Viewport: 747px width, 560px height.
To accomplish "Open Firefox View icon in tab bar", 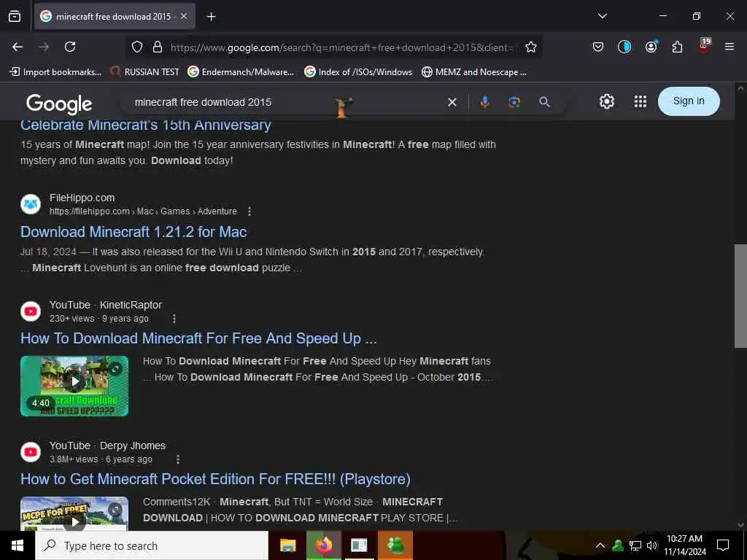I will pyautogui.click(x=15, y=16).
